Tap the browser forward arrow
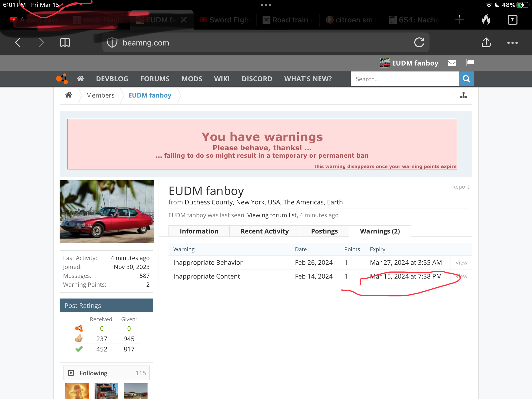Image resolution: width=532 pixels, height=399 pixels. click(x=41, y=43)
